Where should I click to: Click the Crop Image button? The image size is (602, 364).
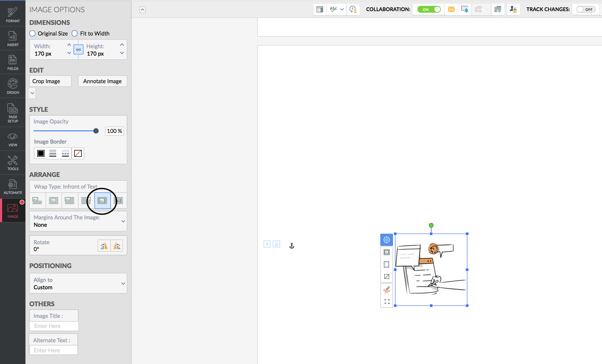pos(50,81)
